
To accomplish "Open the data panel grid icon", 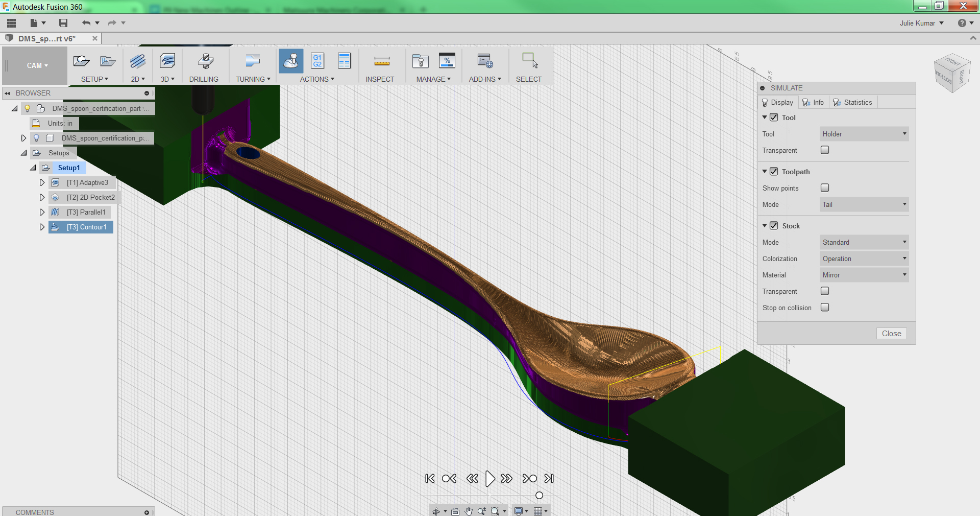I will click(11, 23).
